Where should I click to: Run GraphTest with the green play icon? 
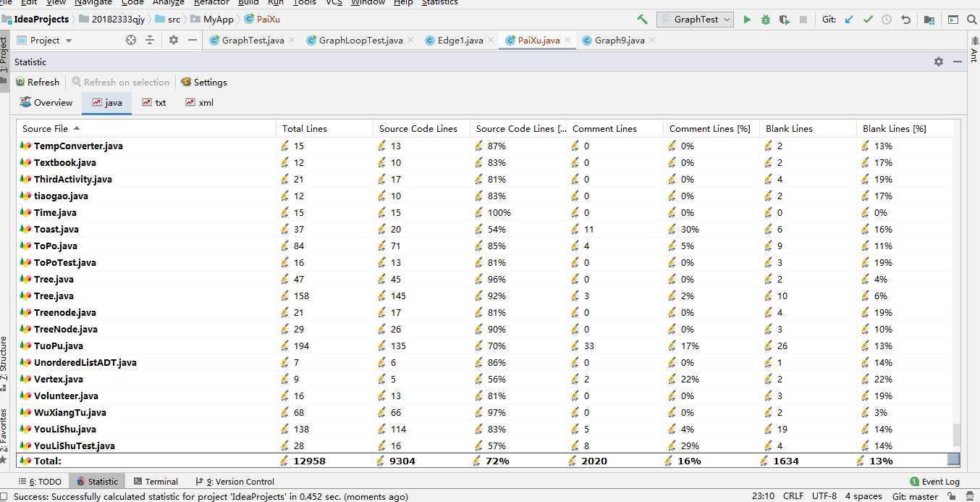pos(747,20)
